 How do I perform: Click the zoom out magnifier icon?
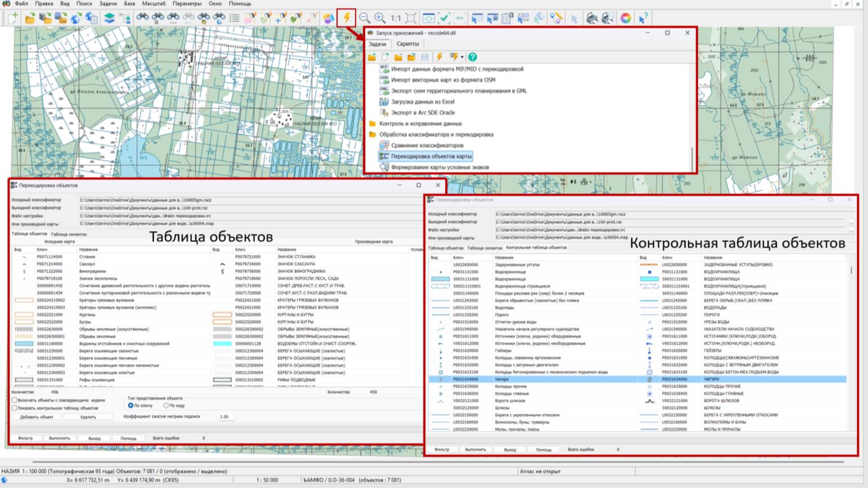[x=364, y=18]
